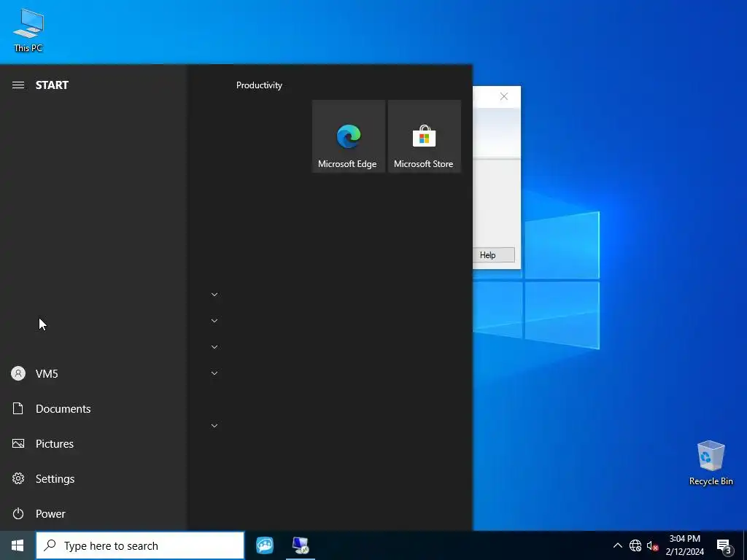Click the START label text
This screenshot has height=560, width=747.
52,85
